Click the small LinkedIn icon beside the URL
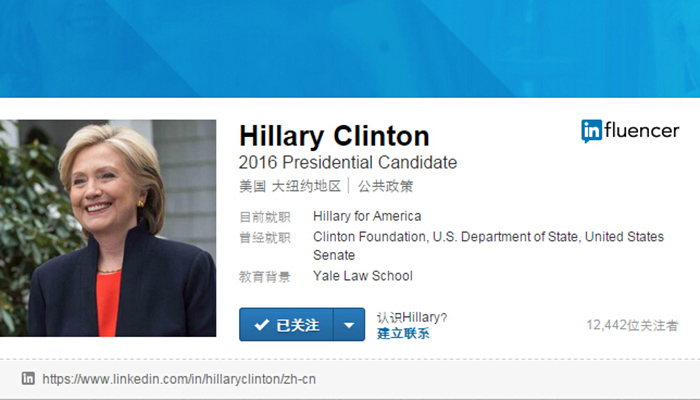Viewport: 700px width, 400px height. pyautogui.click(x=28, y=379)
